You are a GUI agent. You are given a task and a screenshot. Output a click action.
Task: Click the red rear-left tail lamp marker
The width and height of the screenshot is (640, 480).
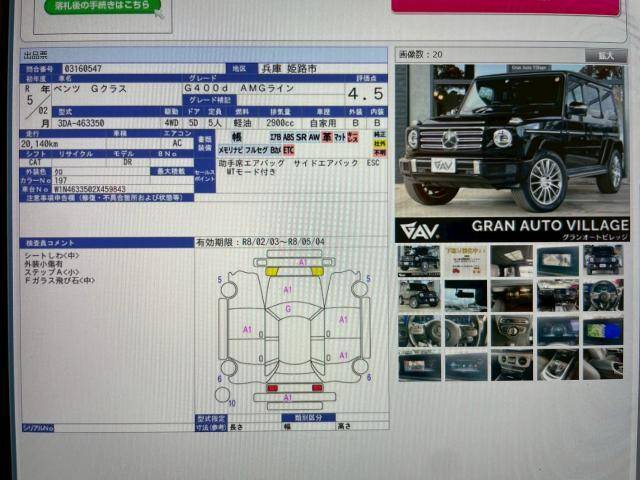(x=272, y=387)
